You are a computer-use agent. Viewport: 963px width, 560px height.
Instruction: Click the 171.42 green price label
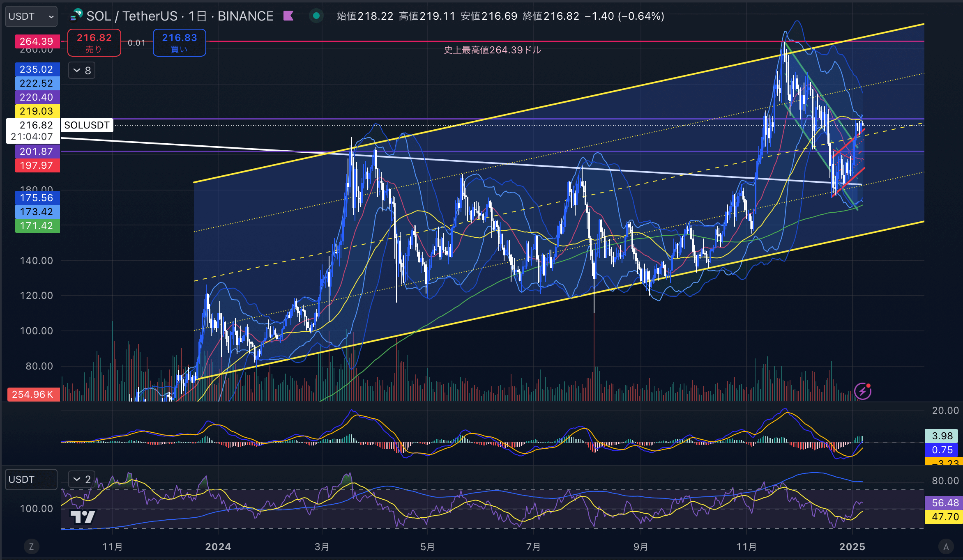pyautogui.click(x=37, y=226)
